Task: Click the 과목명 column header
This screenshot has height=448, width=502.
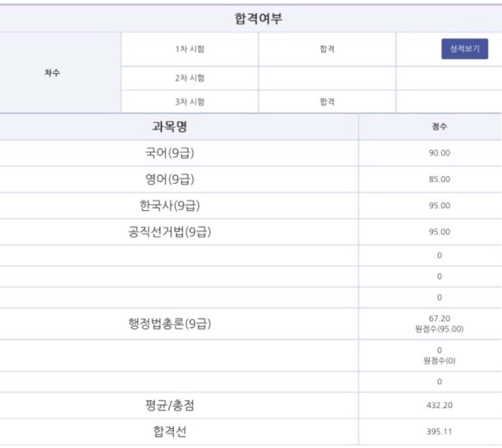Action: (170, 126)
